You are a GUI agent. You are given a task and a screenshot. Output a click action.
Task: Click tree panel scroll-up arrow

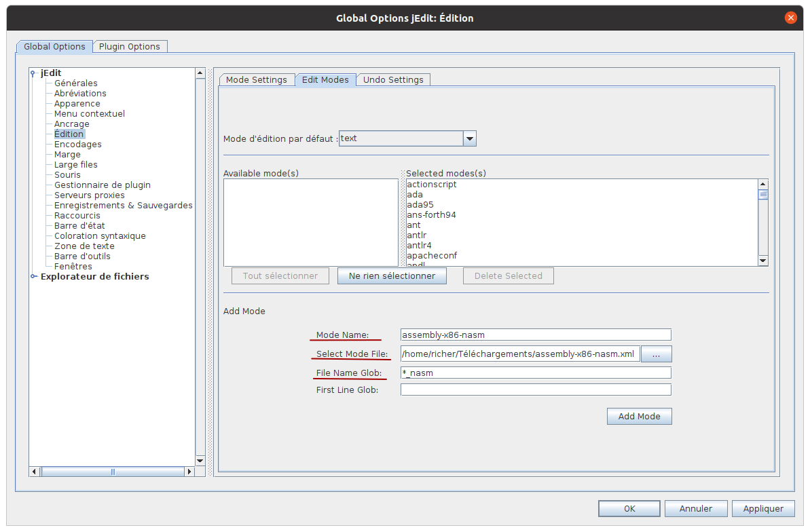point(200,73)
